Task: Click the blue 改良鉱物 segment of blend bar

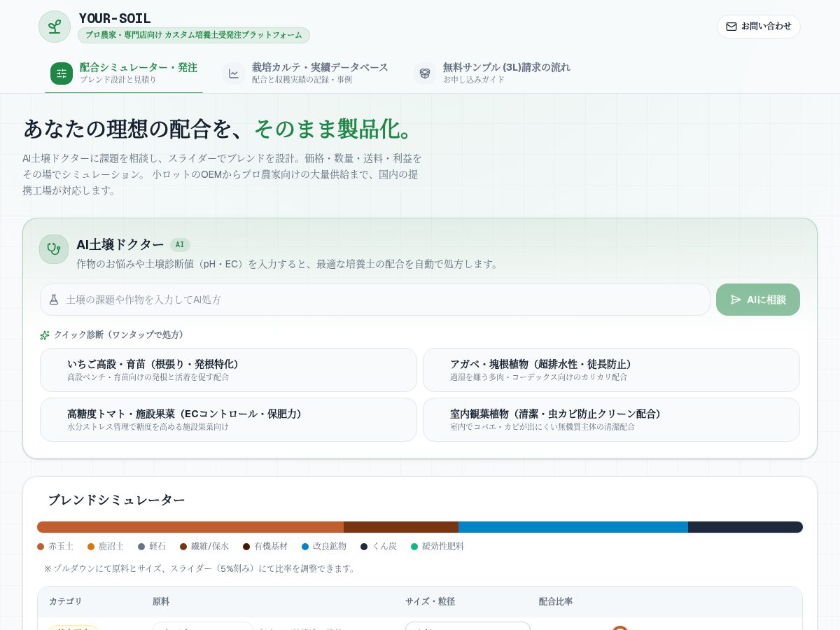Action: [573, 527]
